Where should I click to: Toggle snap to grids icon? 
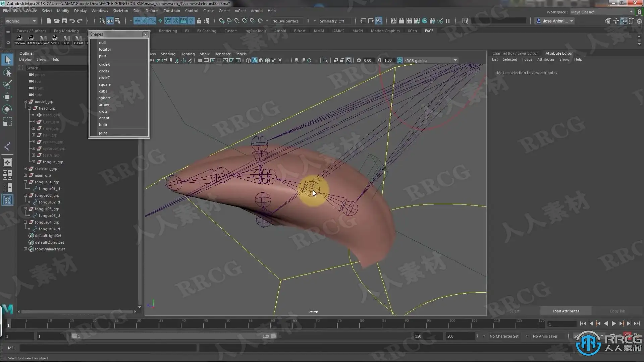[222, 21]
